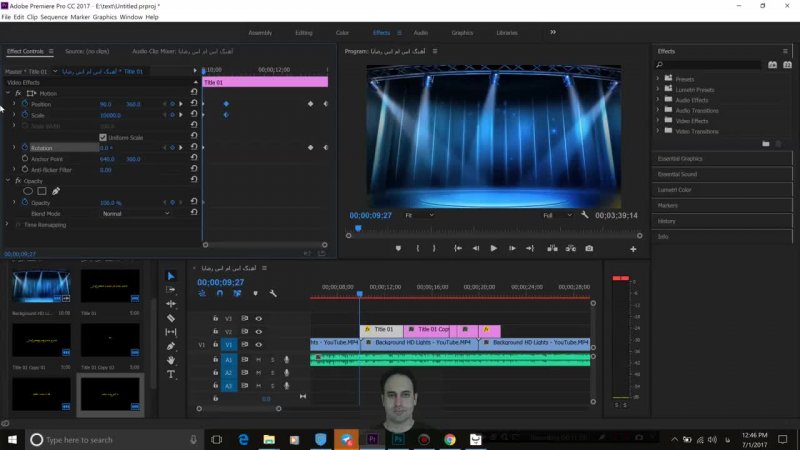Viewport: 800px width, 450px height.
Task: Reset the Rotation parameter
Action: click(x=194, y=148)
